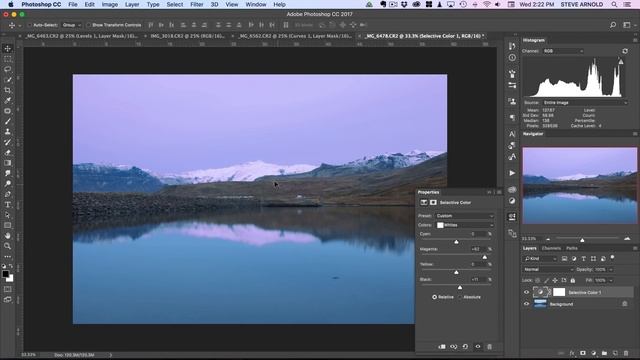Open the Filter menu
Screen dimensions: 640x360
[x=196, y=4]
